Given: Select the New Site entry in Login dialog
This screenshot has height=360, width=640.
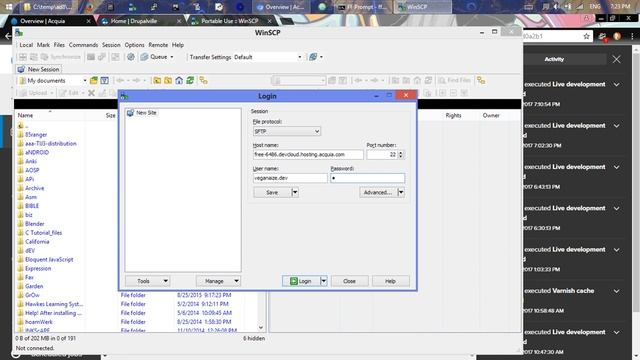Looking at the screenshot, I should coord(142,113).
